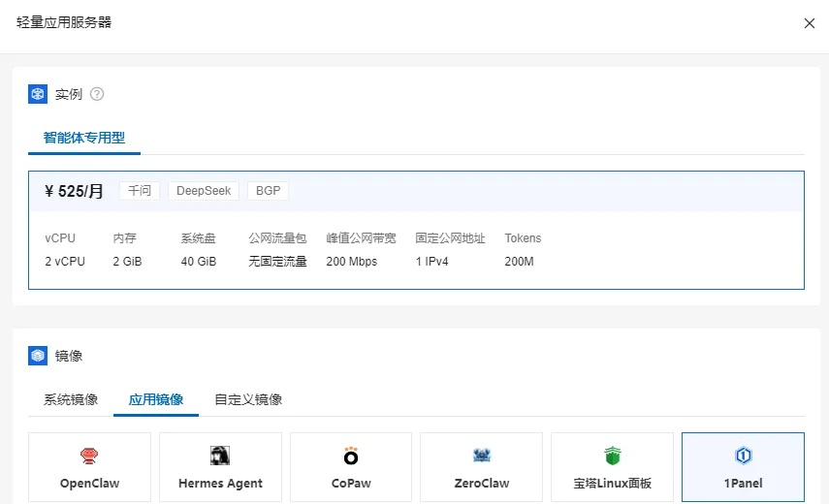Choose the Hermes Agent image card
Viewport: 829px width, 504px height.
pos(220,467)
